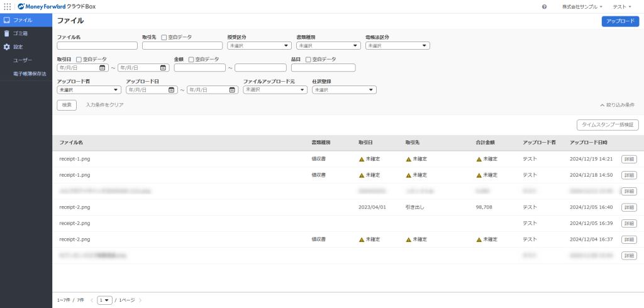Select ファイル in the sidebar
This screenshot has width=644, height=308.
coord(26,19)
